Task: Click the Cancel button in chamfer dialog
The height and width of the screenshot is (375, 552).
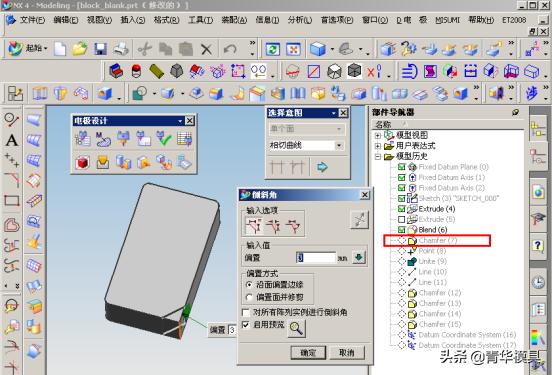Action: [x=347, y=352]
